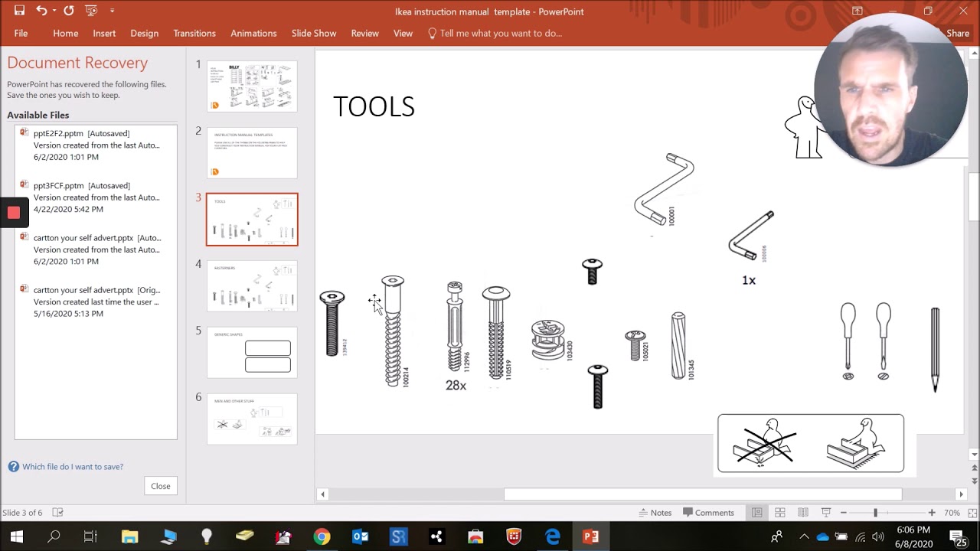Select recovered file ppt3FCF.pptm
Image resolution: width=980 pixels, height=551 pixels.
pyautogui.click(x=96, y=197)
